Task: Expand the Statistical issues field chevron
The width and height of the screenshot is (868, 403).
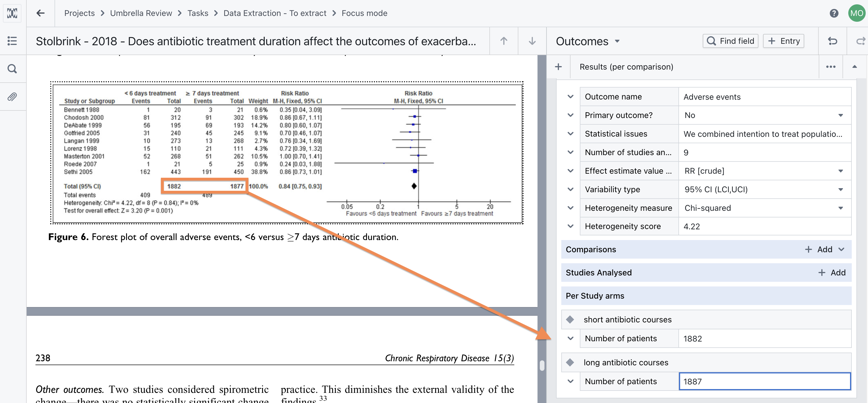Action: pos(570,134)
